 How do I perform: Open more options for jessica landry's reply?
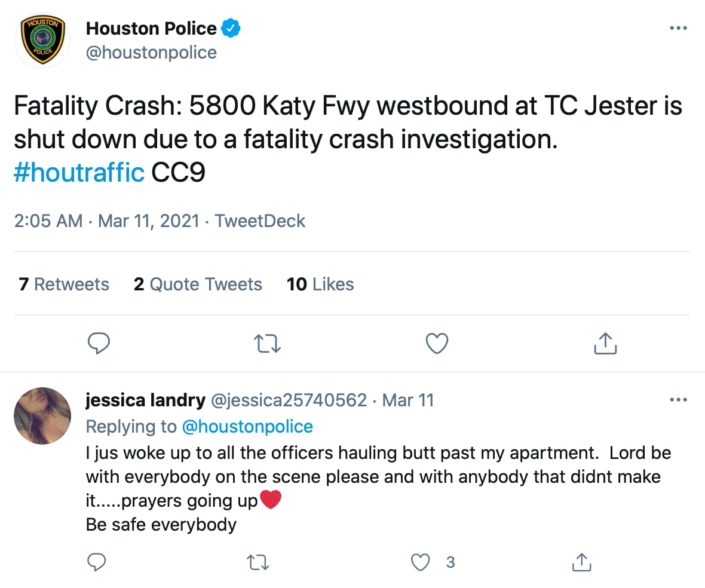[678, 400]
